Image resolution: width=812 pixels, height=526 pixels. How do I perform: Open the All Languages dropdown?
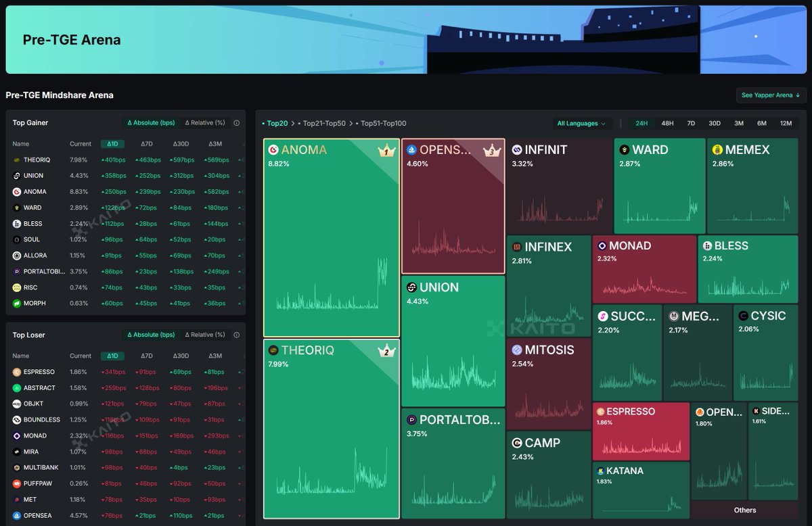[581, 123]
